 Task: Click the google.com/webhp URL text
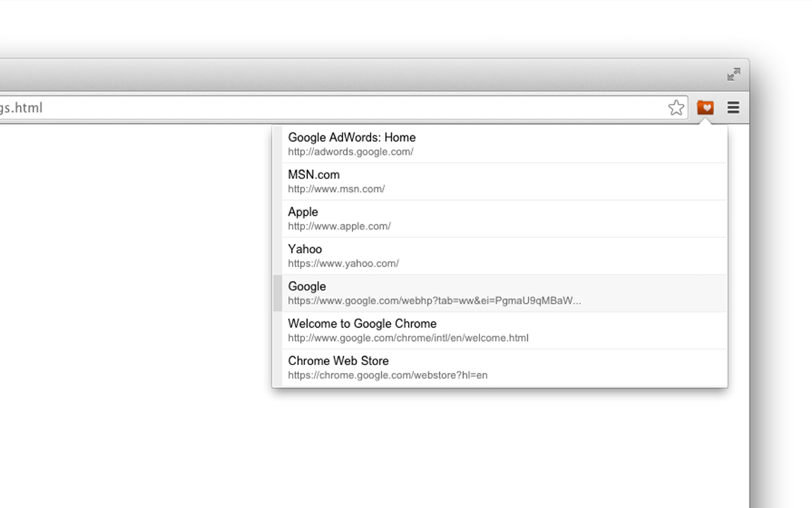pyautogui.click(x=435, y=301)
